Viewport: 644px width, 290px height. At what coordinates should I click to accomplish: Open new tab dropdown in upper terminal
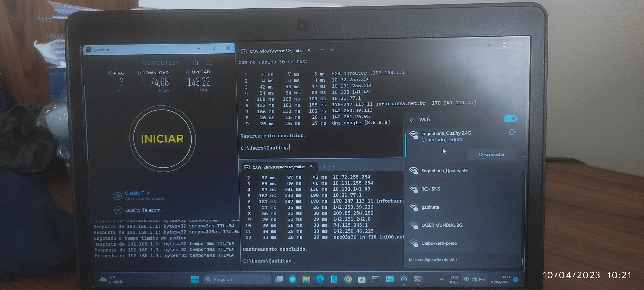pos(332,50)
